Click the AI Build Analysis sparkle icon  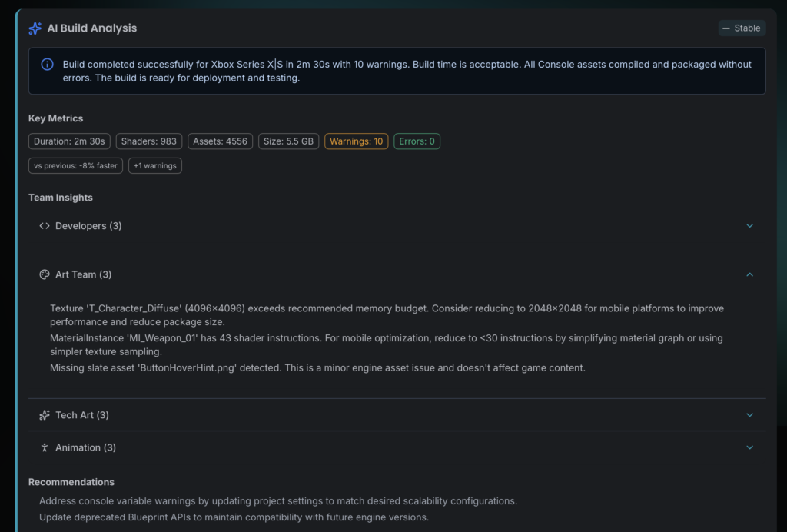[x=35, y=28]
